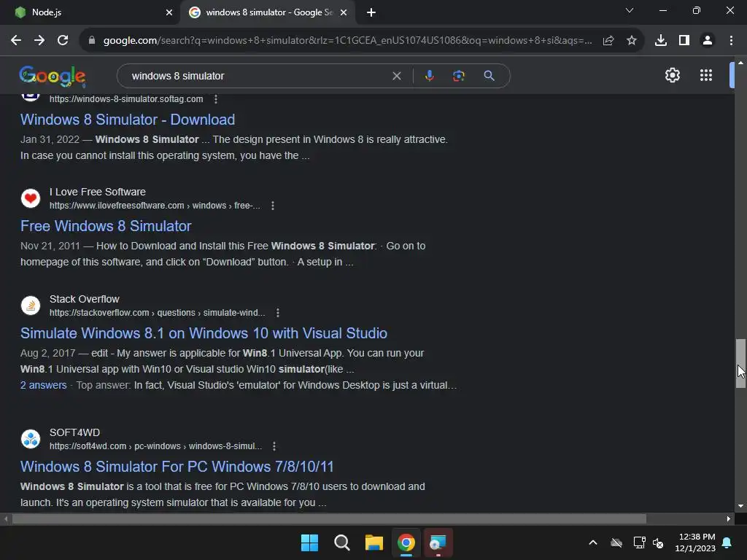Open network status tray icon
The image size is (747, 560).
639,542
